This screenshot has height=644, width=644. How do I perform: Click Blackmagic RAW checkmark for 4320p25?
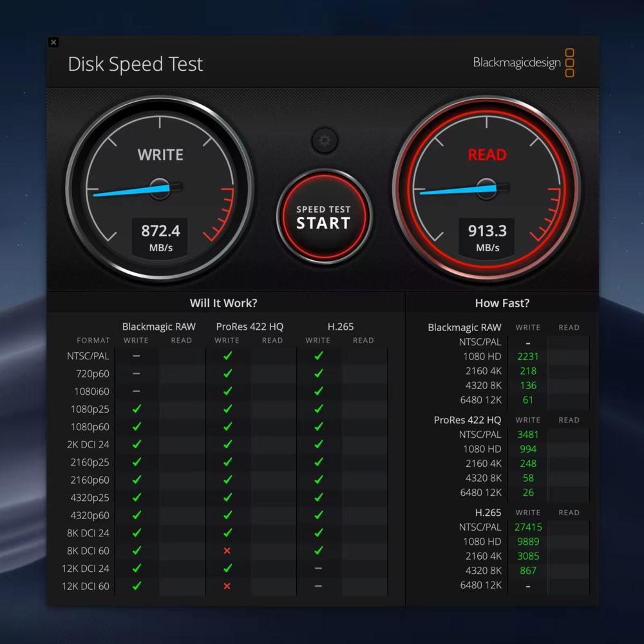click(137, 497)
